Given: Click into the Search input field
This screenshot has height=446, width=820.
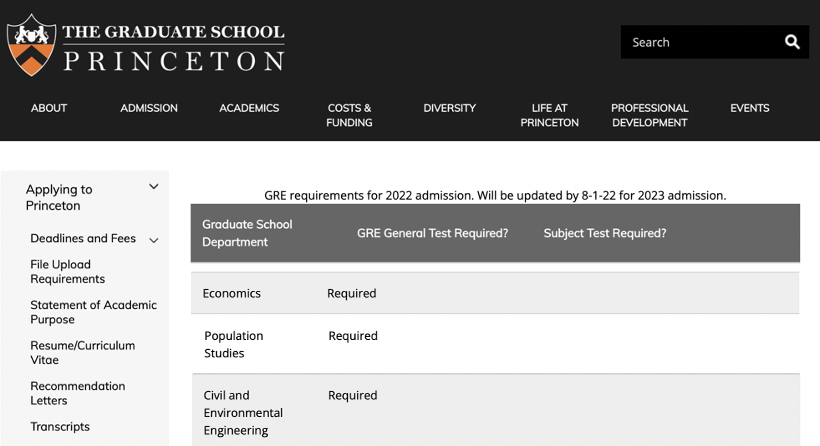Looking at the screenshot, I should click(701, 42).
